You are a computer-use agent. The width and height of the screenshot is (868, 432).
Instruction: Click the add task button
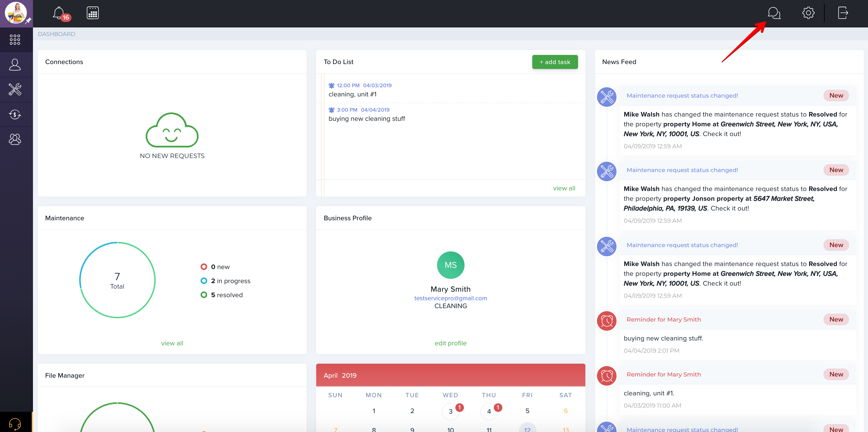(x=555, y=62)
